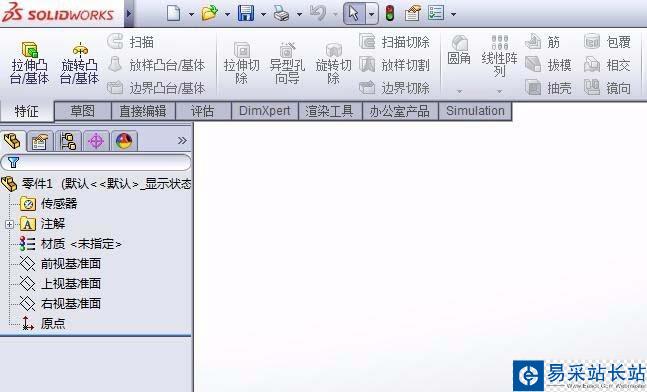Click the Rebuild traffic light icon
Image resolution: width=647 pixels, height=392 pixels.
pos(390,13)
